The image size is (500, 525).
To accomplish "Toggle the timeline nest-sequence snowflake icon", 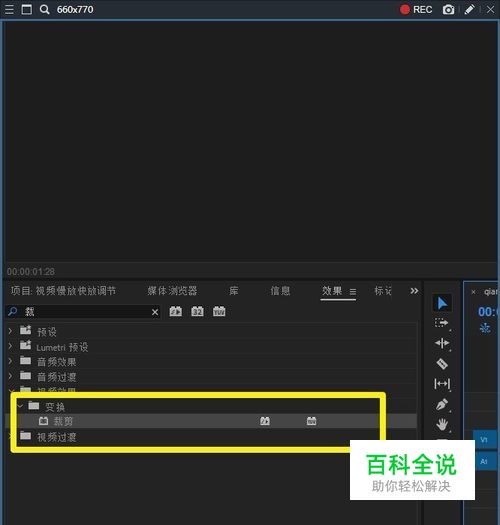I will [485, 328].
